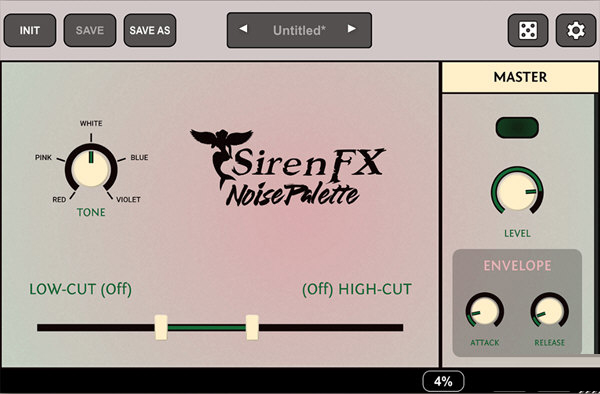The height and width of the screenshot is (394, 600).
Task: Click the ATTACK envelope knob
Action: coord(484,310)
